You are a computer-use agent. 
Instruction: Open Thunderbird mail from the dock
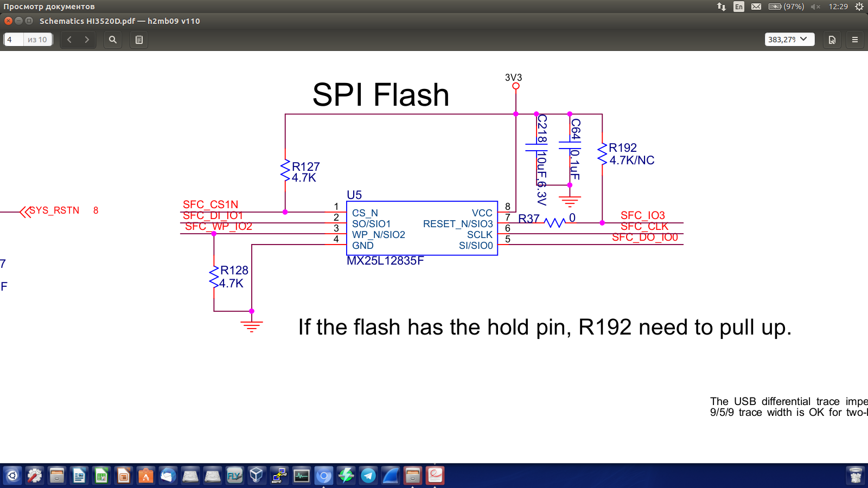coord(168,476)
